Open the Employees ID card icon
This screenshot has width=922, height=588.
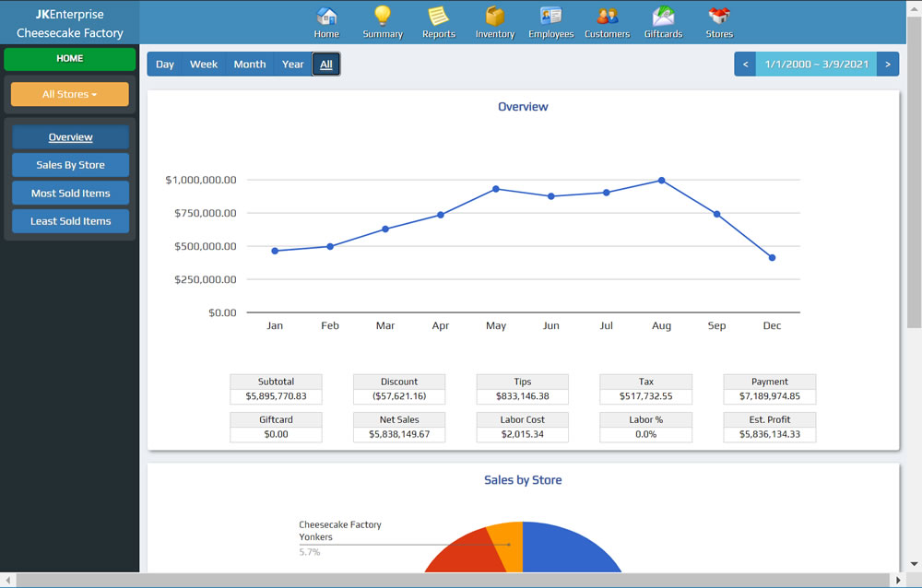(x=551, y=16)
